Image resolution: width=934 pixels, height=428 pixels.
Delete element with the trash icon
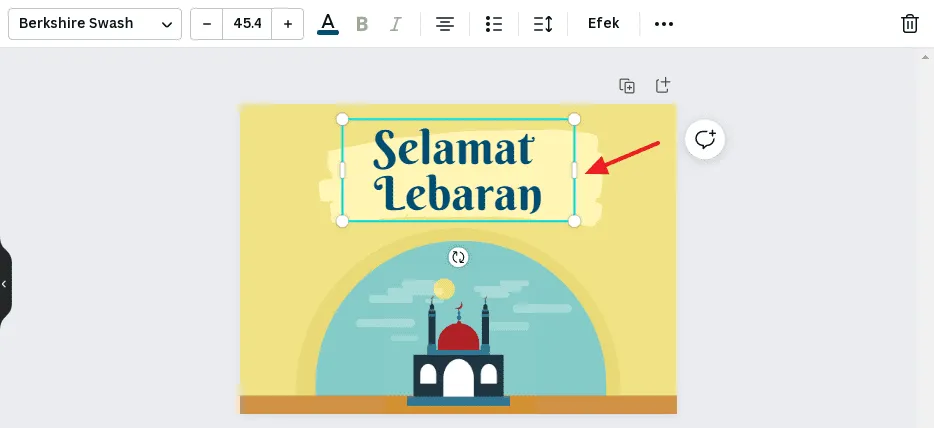click(x=910, y=24)
